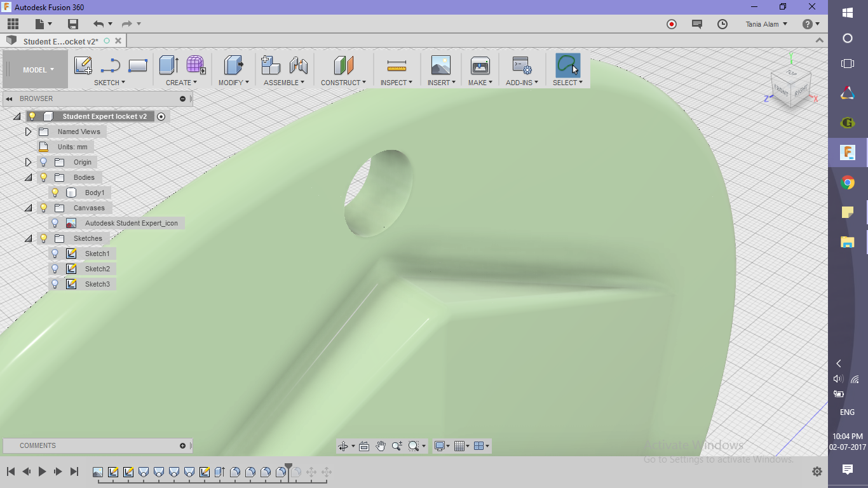Select the Press Pull tool icon
The height and width of the screenshot is (488, 868).
click(x=234, y=65)
